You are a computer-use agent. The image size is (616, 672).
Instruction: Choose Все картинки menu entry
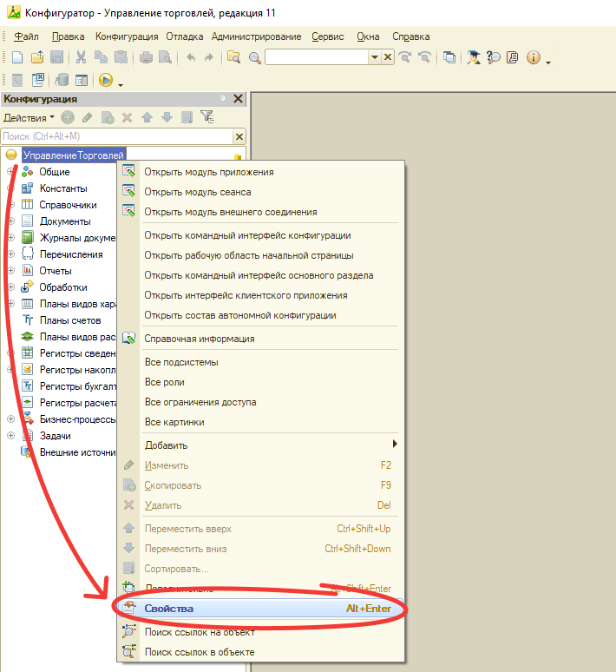pos(260,422)
